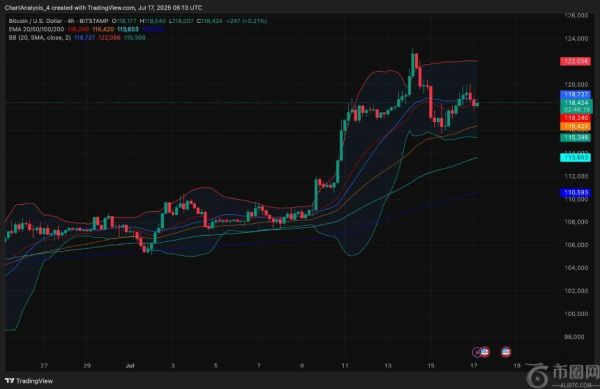Click the cyan 113,653 axis price label
Image resolution: width=600 pixels, height=389 pixels.
coord(576,157)
